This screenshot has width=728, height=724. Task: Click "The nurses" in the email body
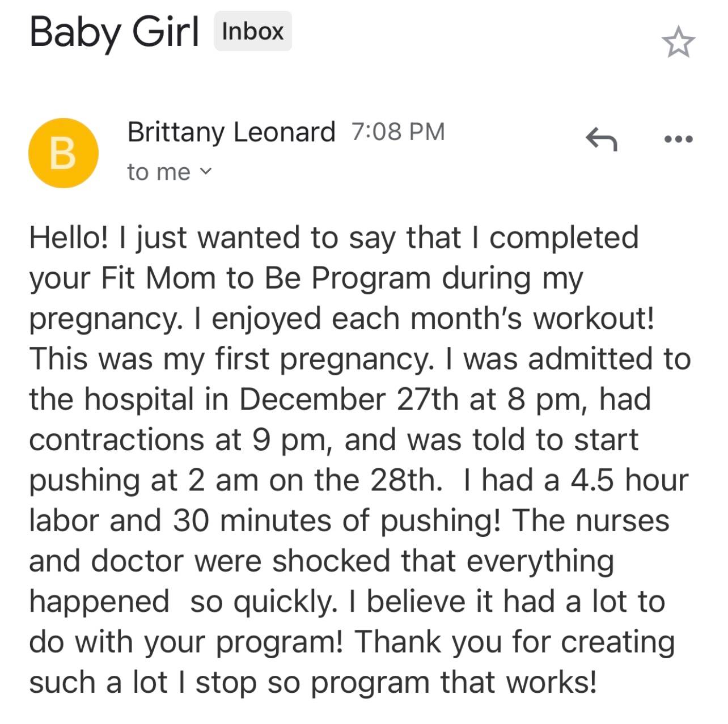tap(591, 520)
